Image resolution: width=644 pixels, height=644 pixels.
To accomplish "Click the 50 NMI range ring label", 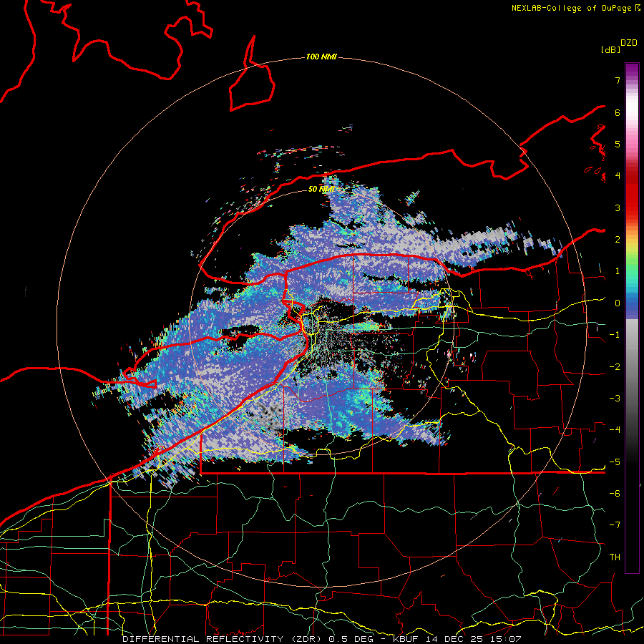I will 321,189.
